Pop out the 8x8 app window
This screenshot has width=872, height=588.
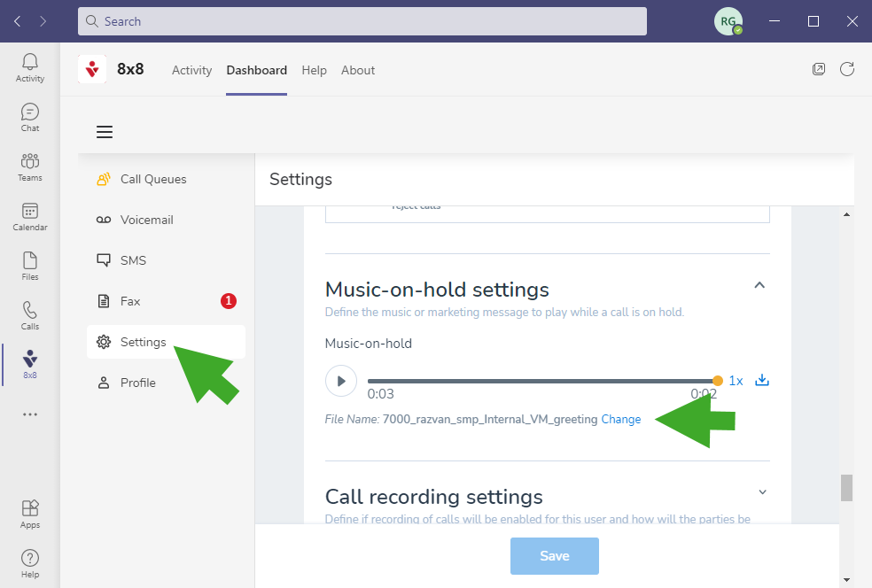tap(819, 69)
